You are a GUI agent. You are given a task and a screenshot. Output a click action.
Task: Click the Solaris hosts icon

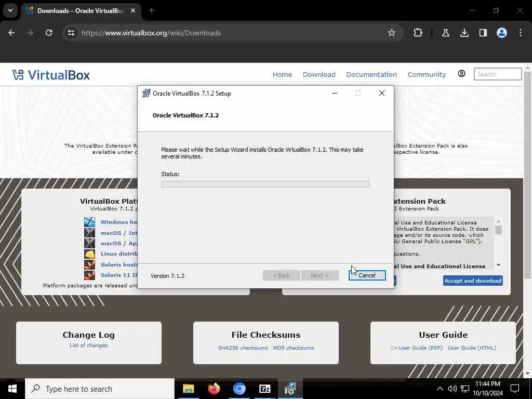(x=89, y=264)
